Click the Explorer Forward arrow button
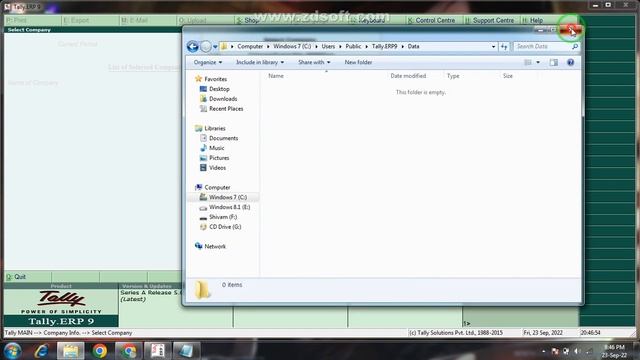Viewport: 640px width, 360px height. (x=206, y=47)
